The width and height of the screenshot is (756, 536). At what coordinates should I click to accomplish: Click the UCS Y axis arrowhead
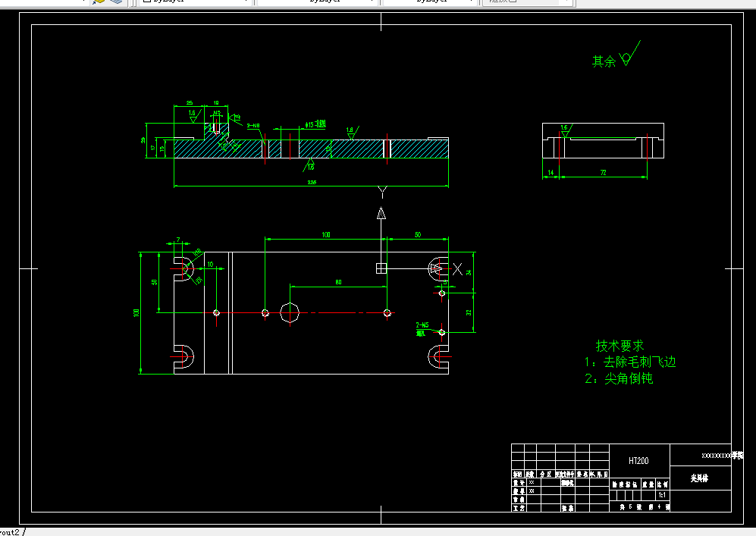click(x=381, y=212)
